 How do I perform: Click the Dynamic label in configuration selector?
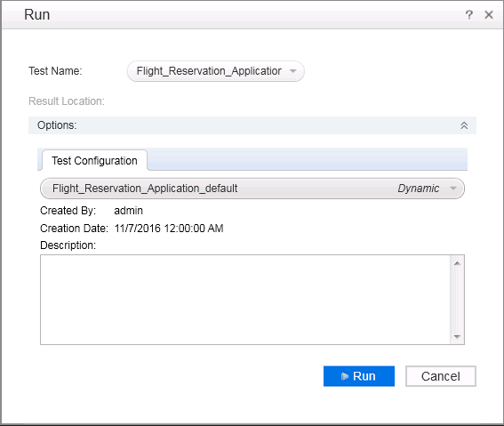[x=419, y=189]
